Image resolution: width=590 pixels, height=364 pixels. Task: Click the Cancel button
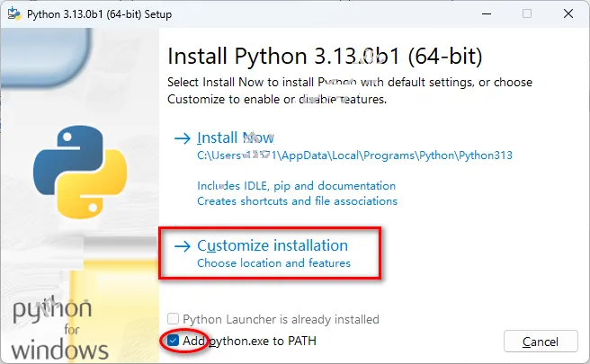[541, 342]
